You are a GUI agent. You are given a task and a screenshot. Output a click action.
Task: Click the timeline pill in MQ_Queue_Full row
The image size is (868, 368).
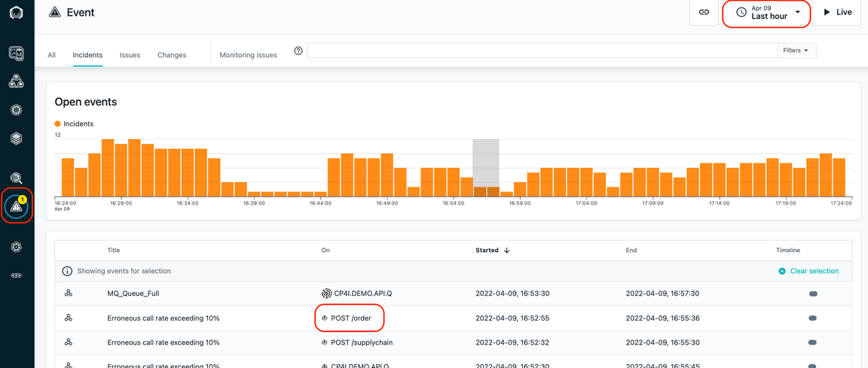813,294
